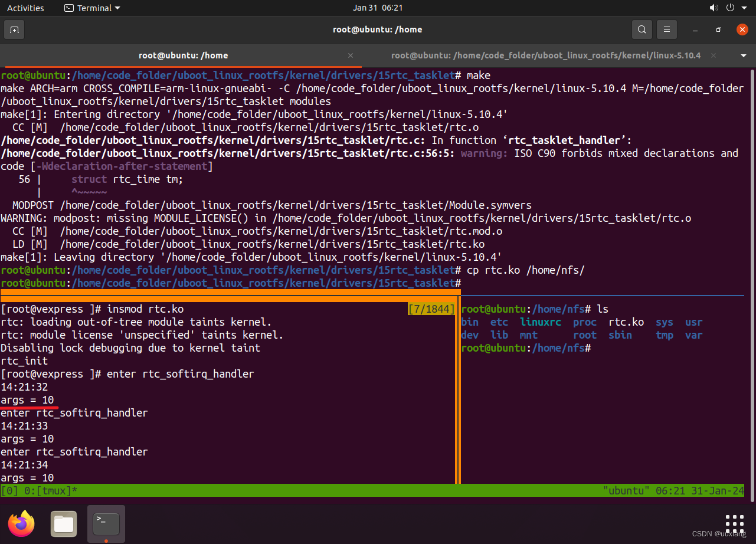Launch Firefox from the dock

tap(22, 524)
